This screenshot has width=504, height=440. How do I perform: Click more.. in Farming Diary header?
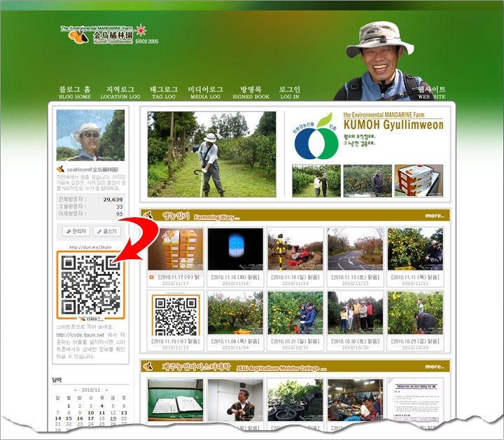tap(435, 216)
